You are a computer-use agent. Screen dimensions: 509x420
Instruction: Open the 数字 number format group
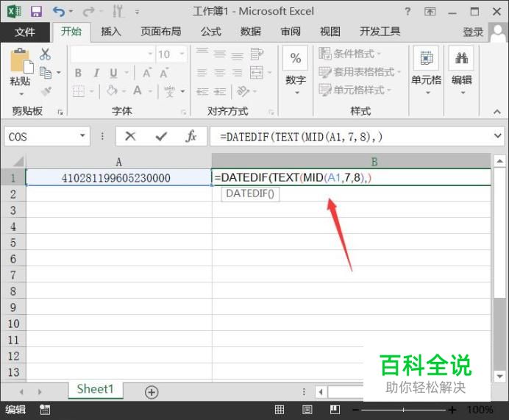296,71
